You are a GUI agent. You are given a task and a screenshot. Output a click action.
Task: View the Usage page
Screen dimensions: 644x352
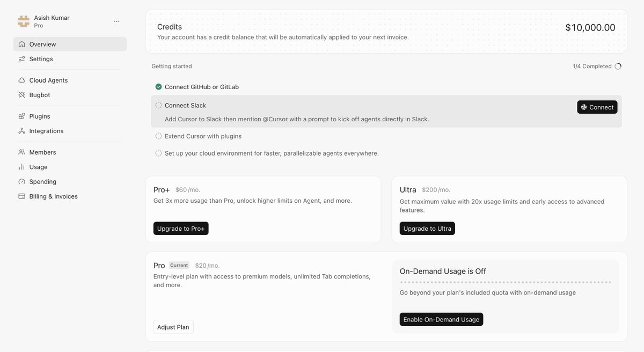click(x=70, y=167)
